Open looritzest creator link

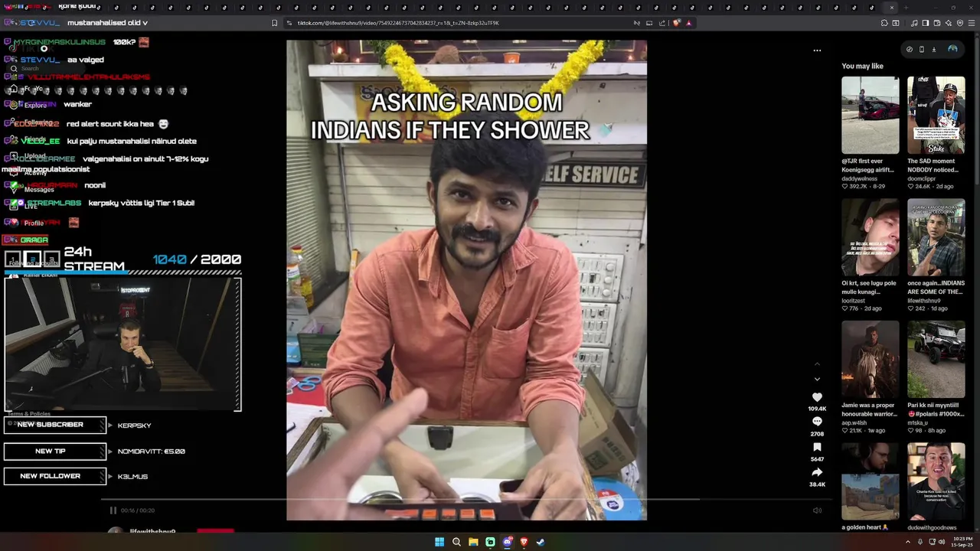coord(854,301)
